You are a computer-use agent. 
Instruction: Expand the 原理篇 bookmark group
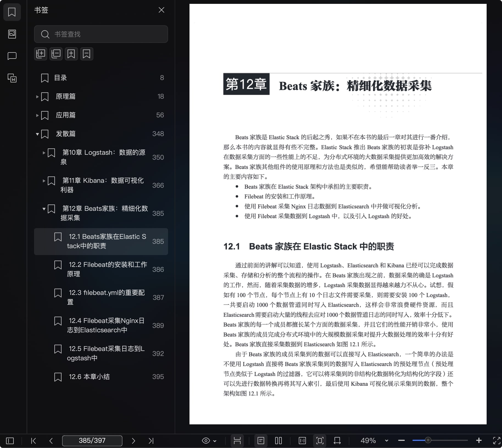(37, 97)
